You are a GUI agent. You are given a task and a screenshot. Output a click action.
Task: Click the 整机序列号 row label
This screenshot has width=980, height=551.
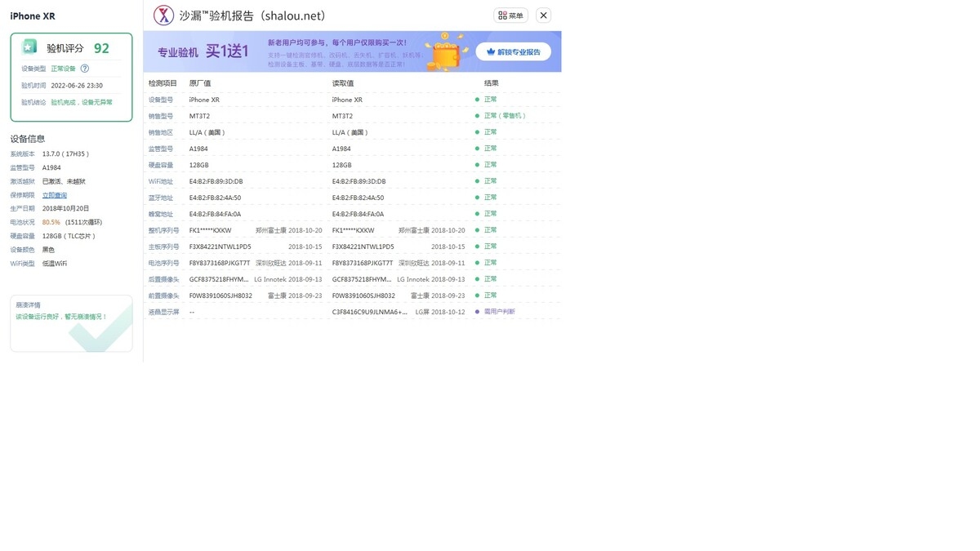163,230
